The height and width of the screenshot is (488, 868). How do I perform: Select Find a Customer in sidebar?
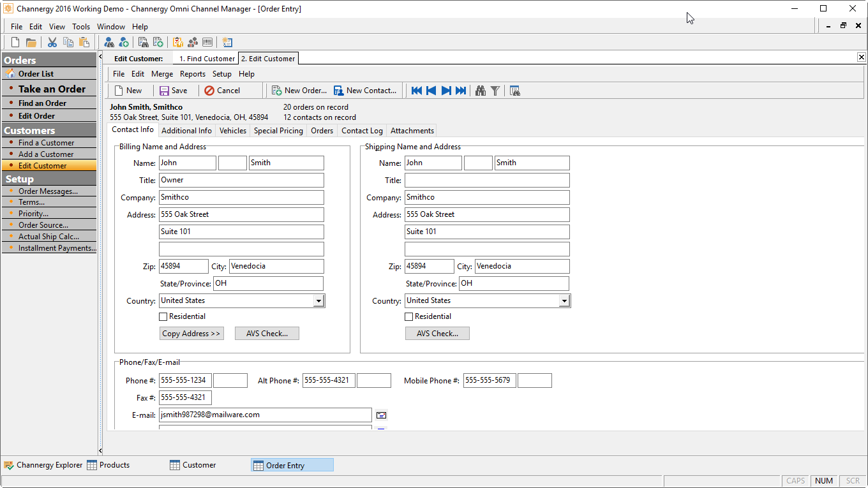46,143
